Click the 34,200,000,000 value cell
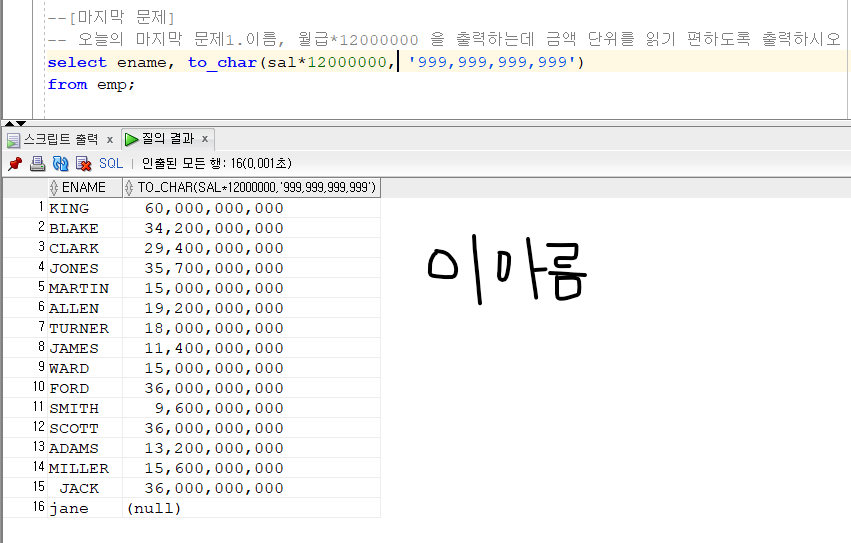 tap(251, 228)
